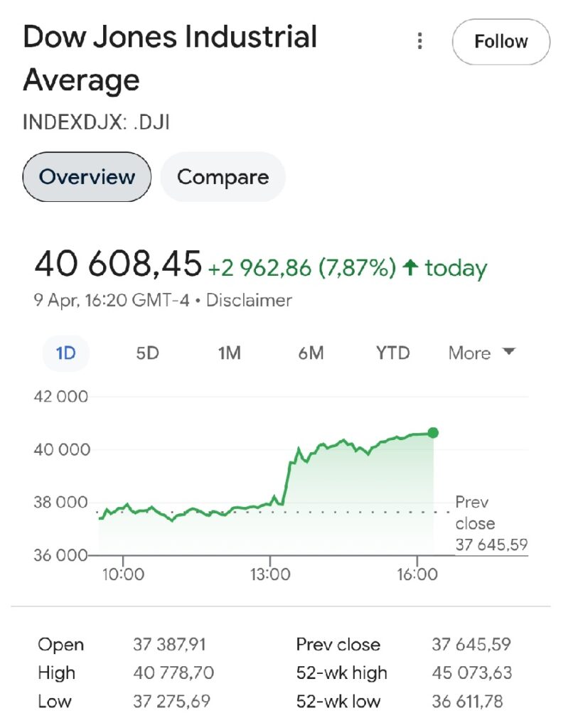Click the 40 608,45 index value
This screenshot has height=728, width=573.
118,264
